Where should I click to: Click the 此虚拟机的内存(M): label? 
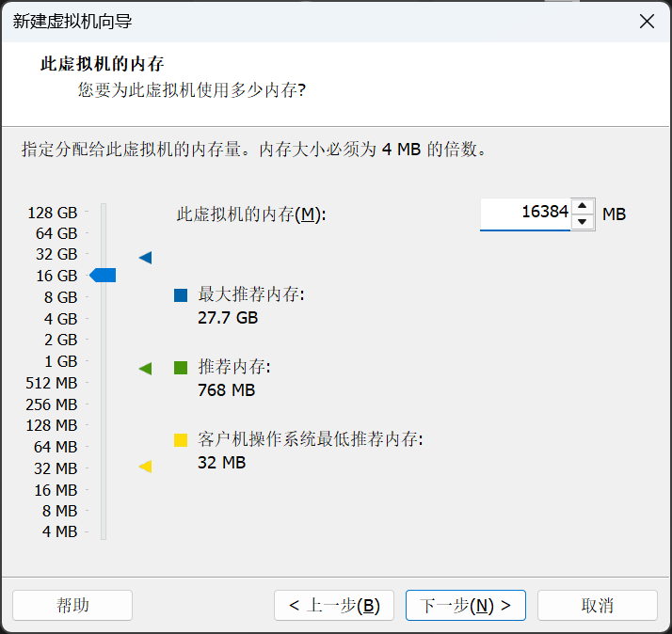coord(251,214)
